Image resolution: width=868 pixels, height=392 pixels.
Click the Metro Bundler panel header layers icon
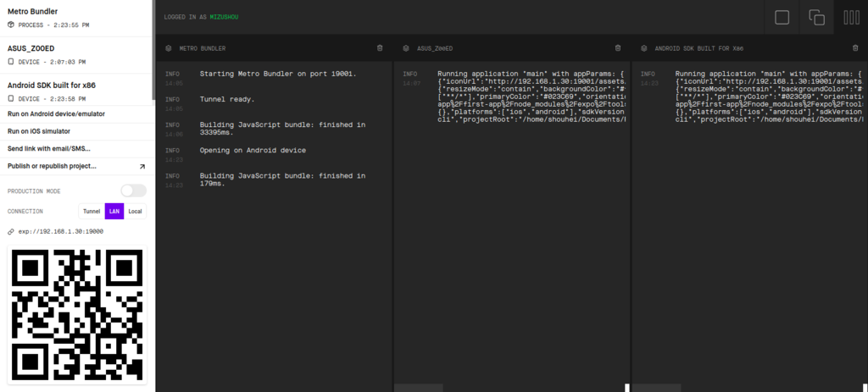pos(169,48)
